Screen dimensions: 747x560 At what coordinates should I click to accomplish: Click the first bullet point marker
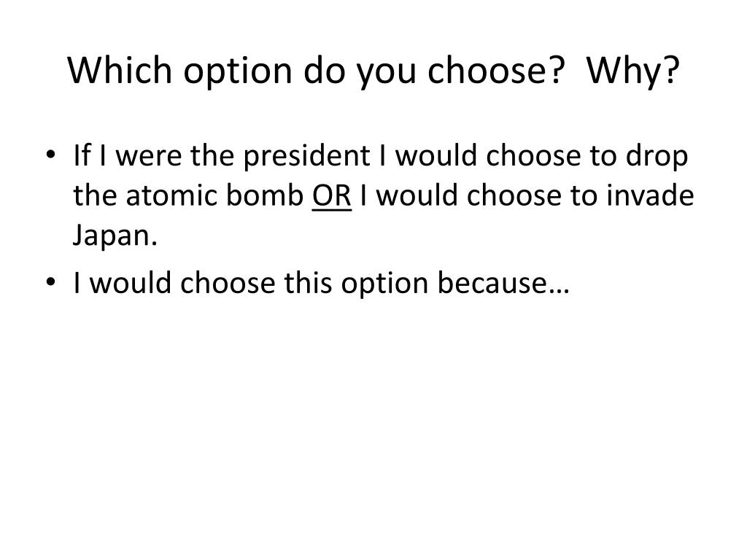click(50, 155)
